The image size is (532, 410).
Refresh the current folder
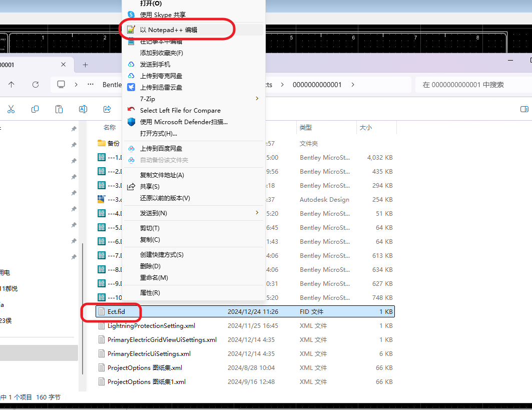36,85
